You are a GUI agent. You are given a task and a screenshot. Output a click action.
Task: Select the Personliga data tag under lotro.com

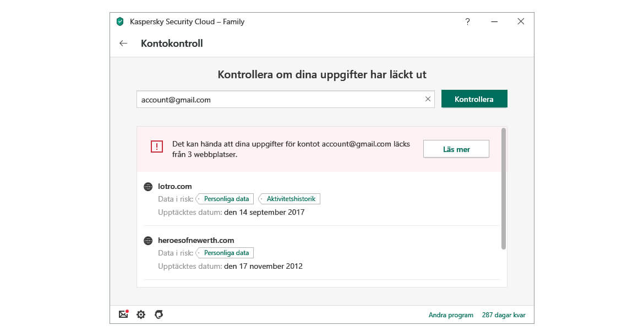pos(226,199)
